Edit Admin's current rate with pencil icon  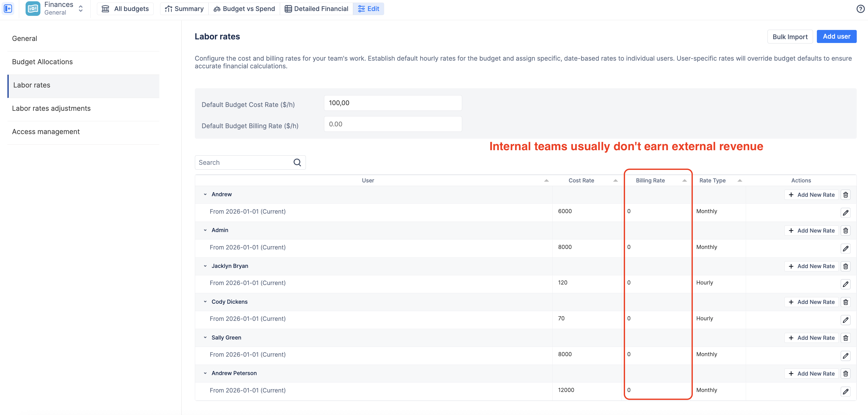[x=845, y=248]
